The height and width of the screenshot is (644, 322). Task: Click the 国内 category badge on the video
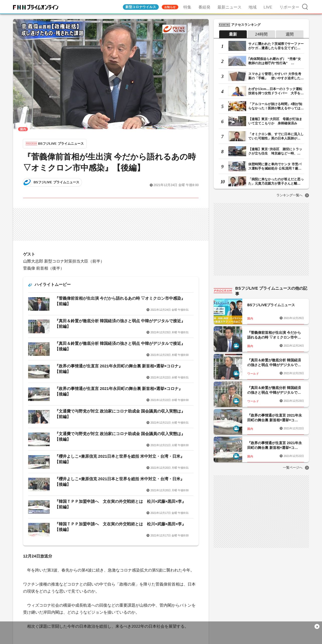click(x=23, y=129)
